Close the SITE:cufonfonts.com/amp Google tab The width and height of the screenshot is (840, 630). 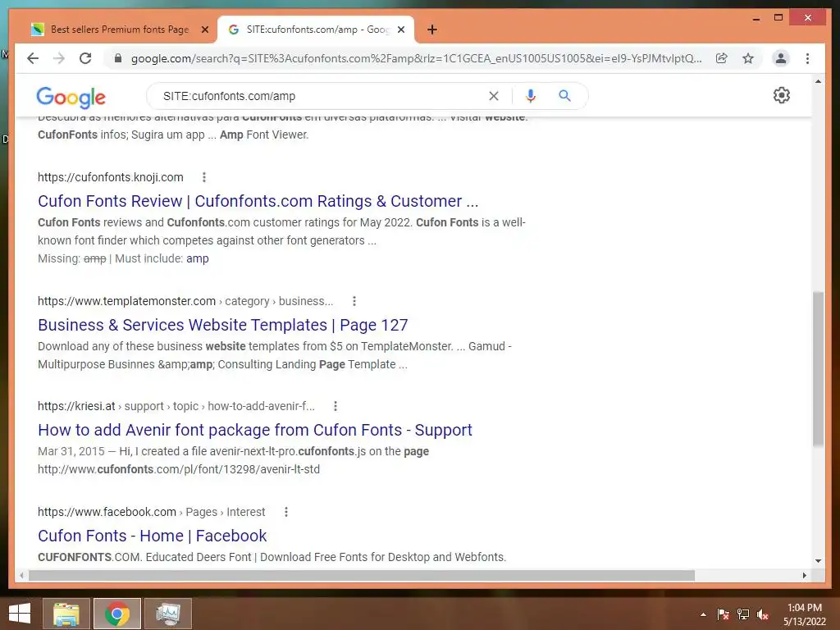400,30
